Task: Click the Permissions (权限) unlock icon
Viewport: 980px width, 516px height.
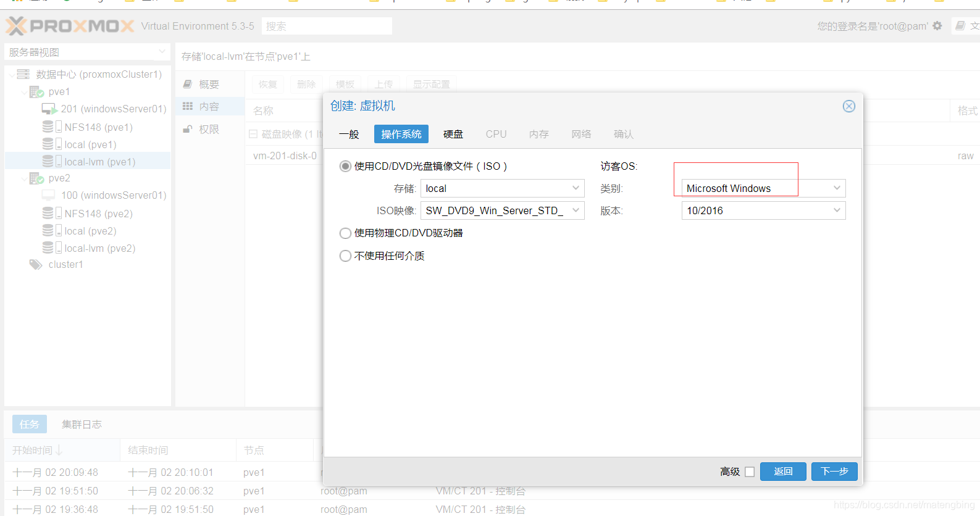Action: [188, 129]
